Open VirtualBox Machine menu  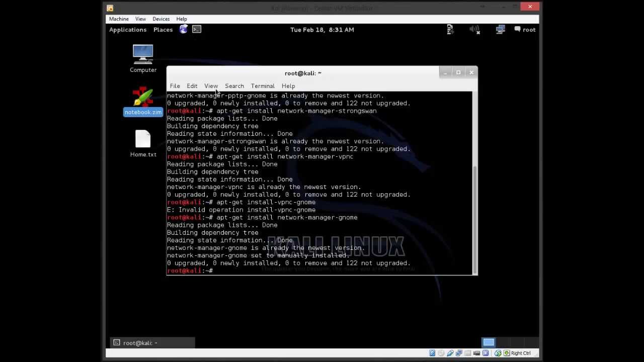click(x=119, y=19)
